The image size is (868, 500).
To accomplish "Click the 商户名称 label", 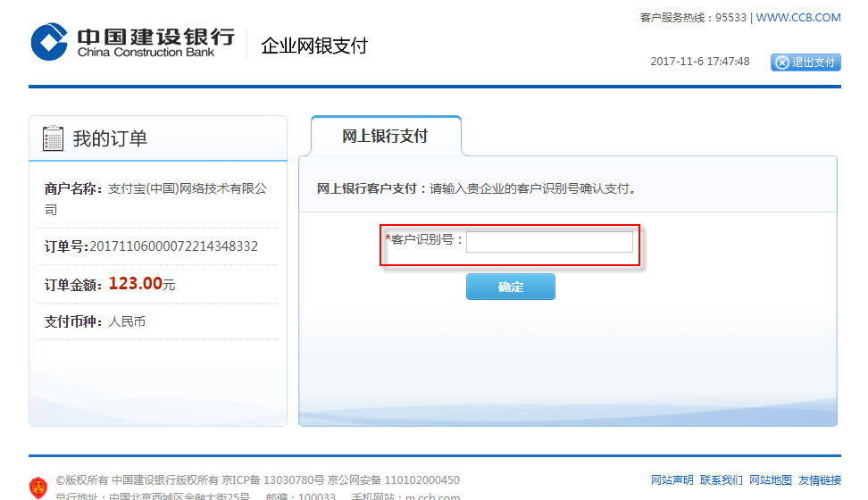I will click(x=73, y=188).
